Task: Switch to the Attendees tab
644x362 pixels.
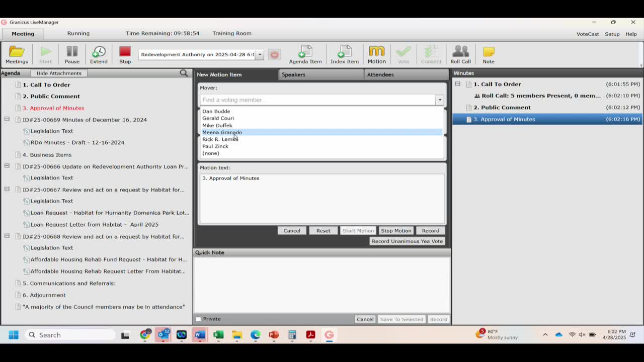Action: click(380, 74)
